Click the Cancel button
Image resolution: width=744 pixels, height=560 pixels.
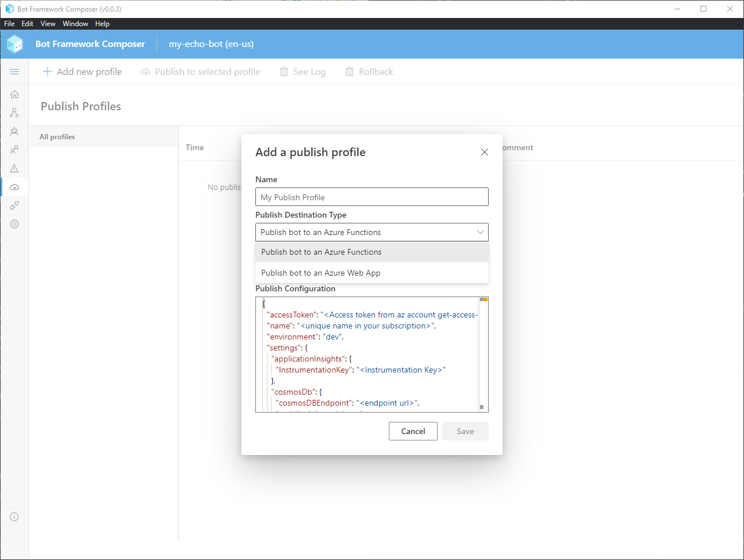[413, 431]
